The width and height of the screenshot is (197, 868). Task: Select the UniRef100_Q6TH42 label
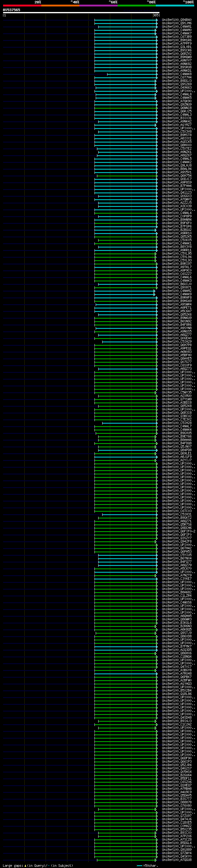tap(176, 548)
